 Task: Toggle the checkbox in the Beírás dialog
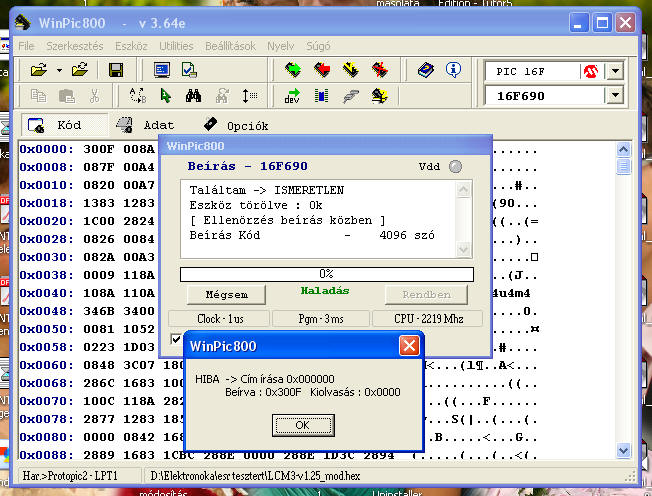176,339
